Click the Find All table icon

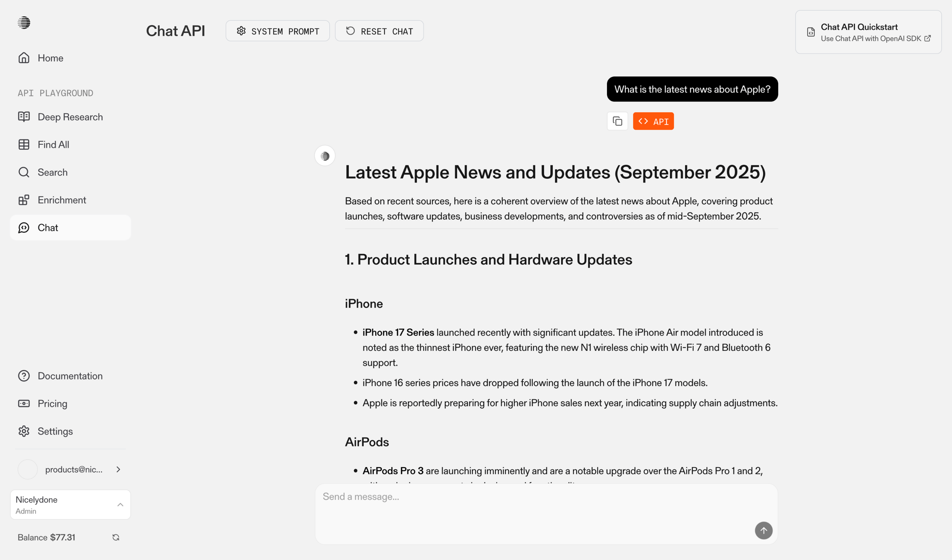point(24,144)
